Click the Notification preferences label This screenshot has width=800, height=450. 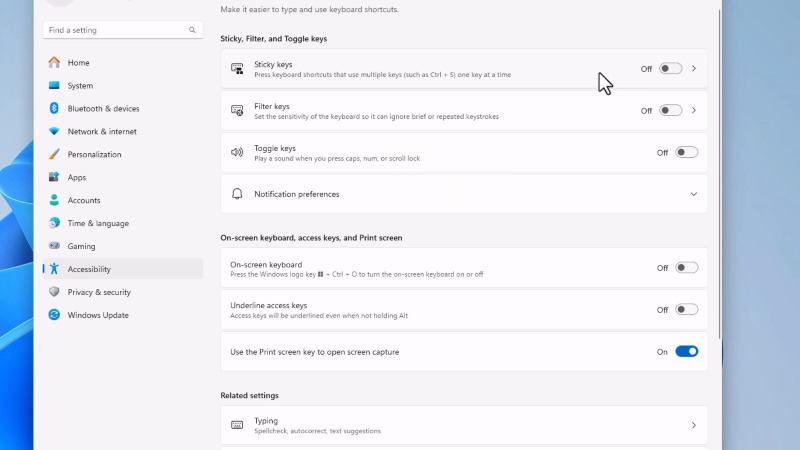pyautogui.click(x=296, y=194)
